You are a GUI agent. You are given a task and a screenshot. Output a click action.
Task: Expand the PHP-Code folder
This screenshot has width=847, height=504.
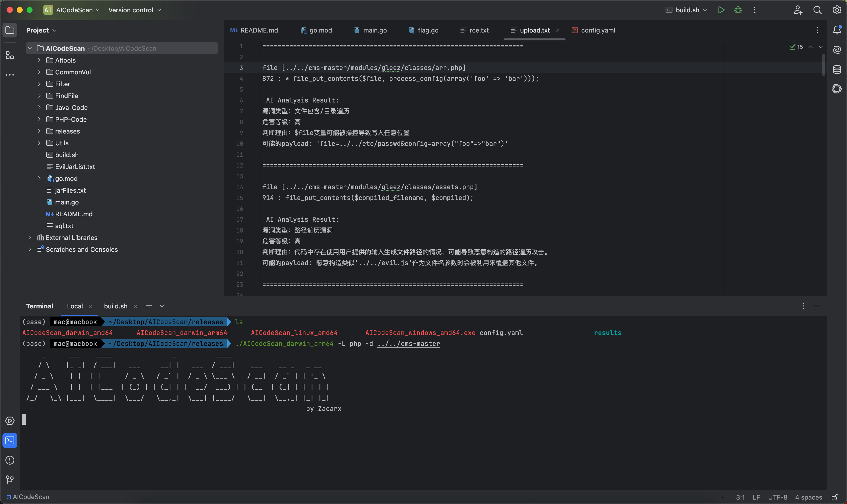39,119
